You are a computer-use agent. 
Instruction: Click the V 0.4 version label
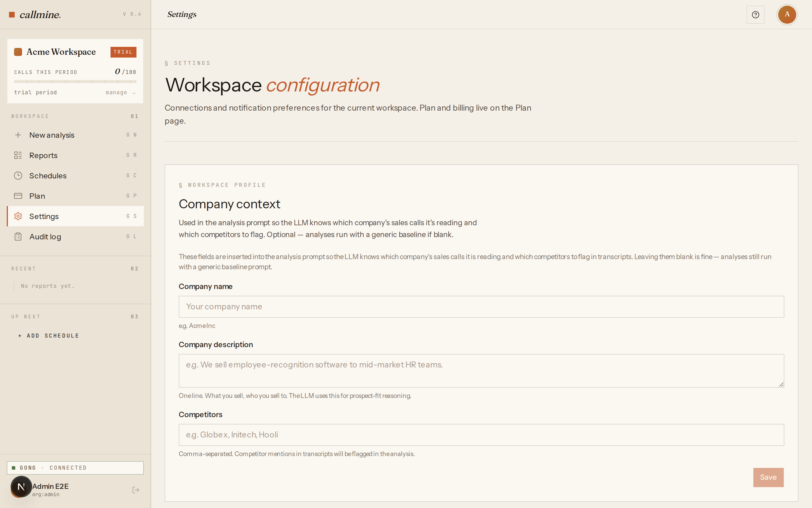132,14
